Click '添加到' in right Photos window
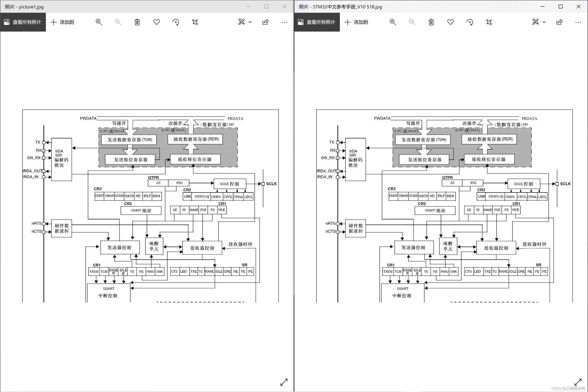The image size is (588, 392). tap(357, 22)
